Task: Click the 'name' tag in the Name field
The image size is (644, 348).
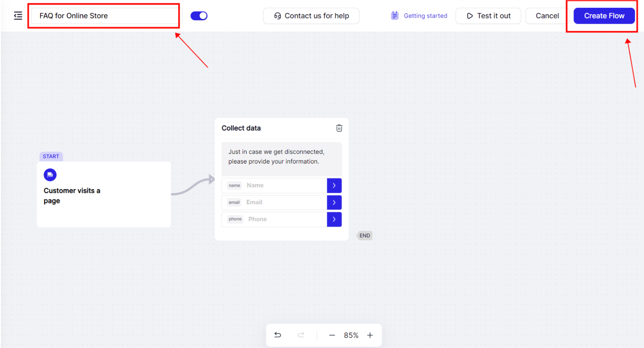Action: tap(234, 186)
